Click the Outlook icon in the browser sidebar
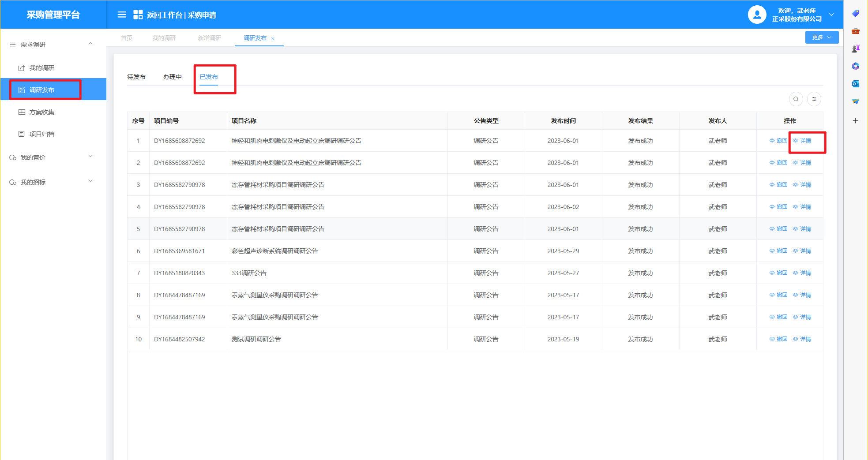 pos(855,84)
